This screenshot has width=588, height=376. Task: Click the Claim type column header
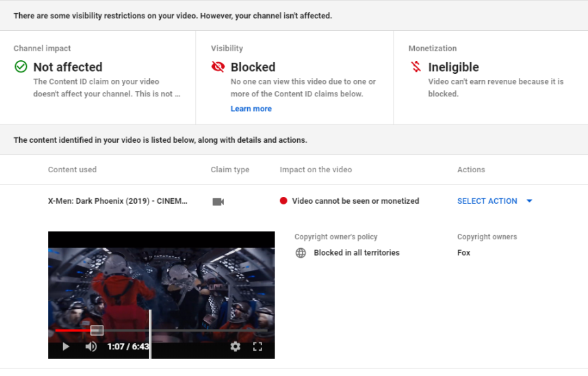click(x=230, y=170)
